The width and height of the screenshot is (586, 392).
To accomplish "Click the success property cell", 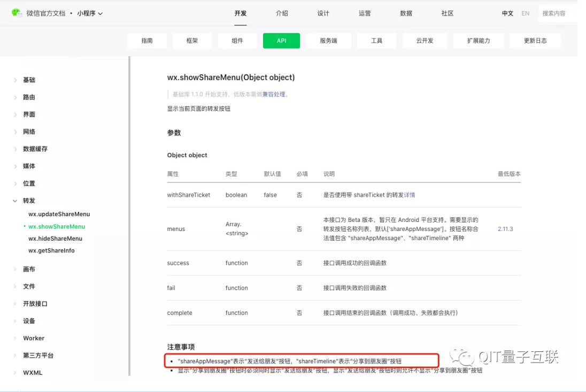I will [178, 263].
